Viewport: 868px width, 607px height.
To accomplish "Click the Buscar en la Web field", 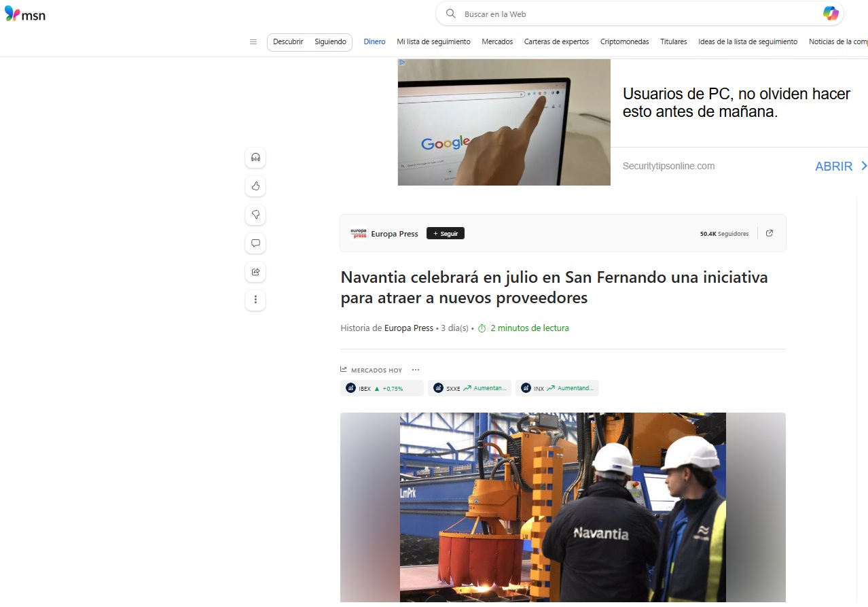I will tap(632, 14).
